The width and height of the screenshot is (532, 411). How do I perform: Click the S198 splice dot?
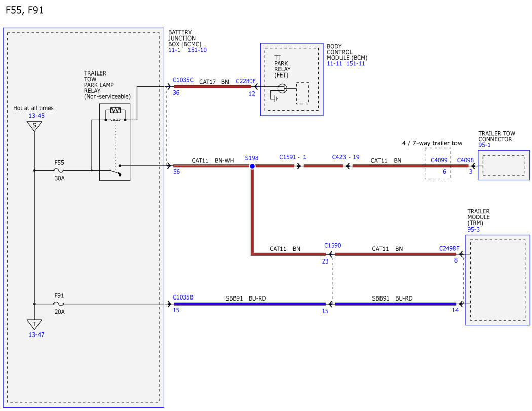[x=252, y=166]
